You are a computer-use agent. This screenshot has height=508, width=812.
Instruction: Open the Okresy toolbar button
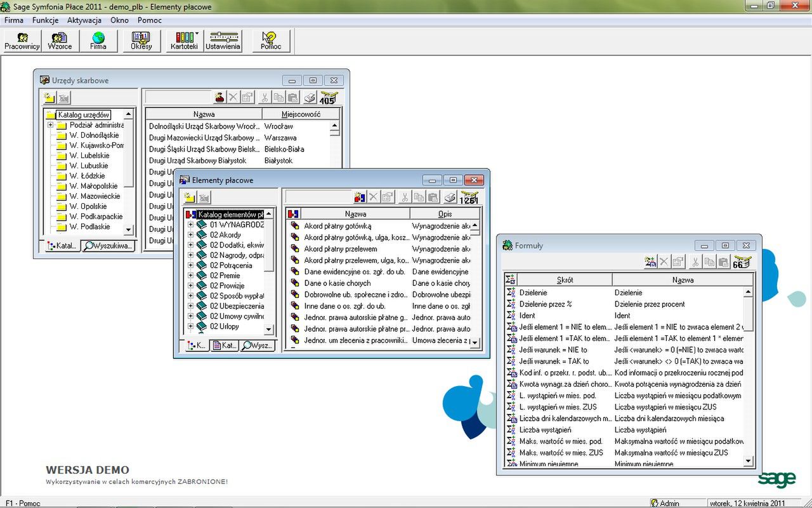click(141, 41)
